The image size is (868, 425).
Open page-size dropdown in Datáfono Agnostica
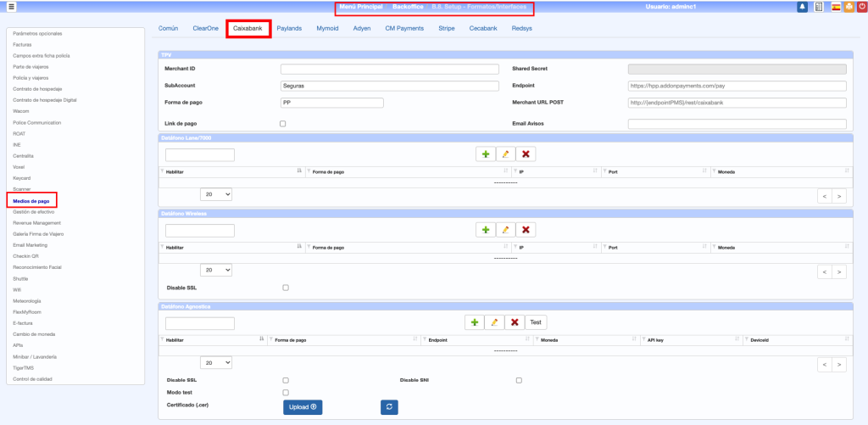216,362
